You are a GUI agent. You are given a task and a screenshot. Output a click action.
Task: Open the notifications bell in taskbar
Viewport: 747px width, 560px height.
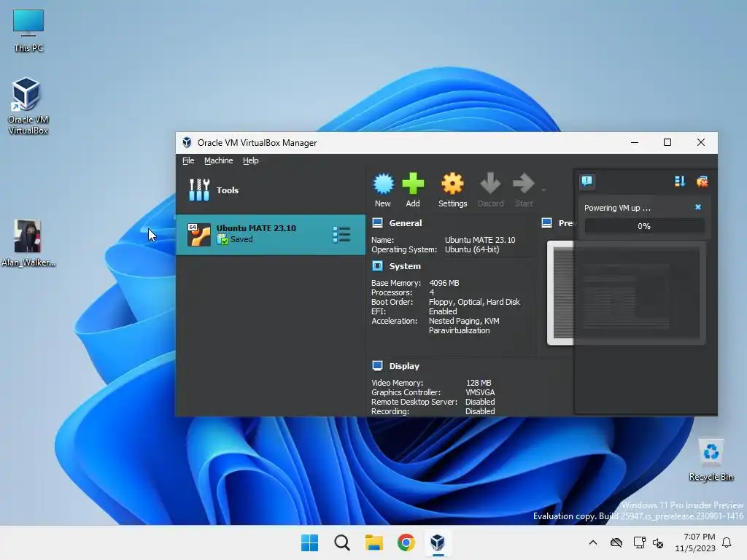click(727, 542)
